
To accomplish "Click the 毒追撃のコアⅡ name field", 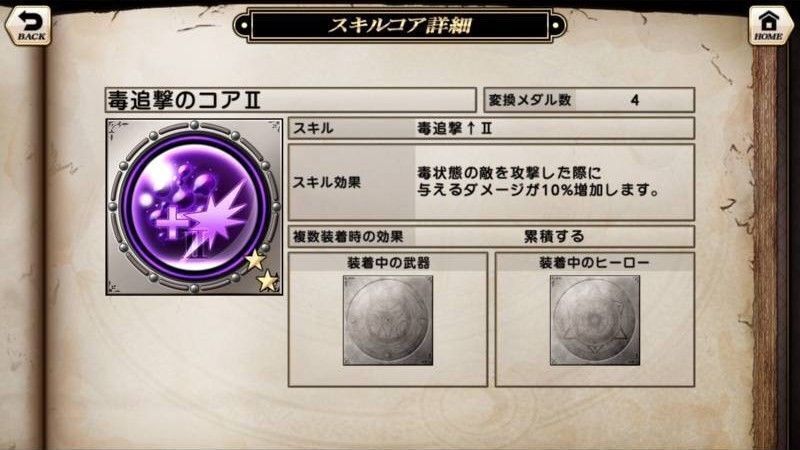I will point(291,100).
